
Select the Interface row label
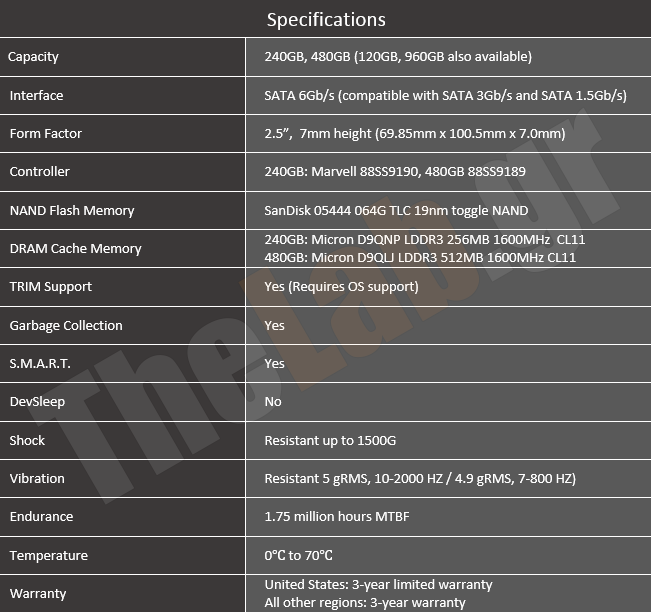click(36, 96)
